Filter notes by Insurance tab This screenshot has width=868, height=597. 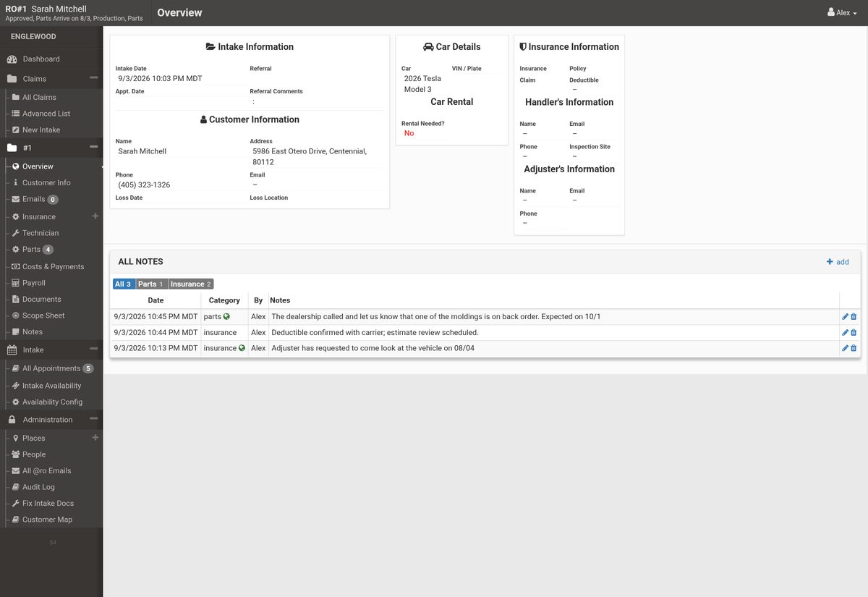coord(191,284)
